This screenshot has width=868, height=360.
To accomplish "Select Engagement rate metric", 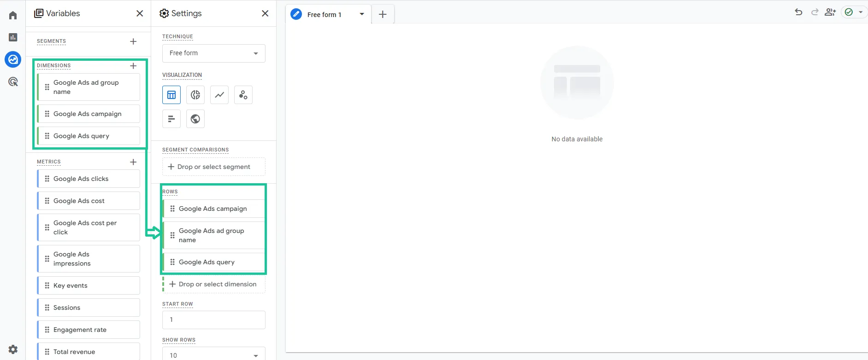I will (x=89, y=330).
